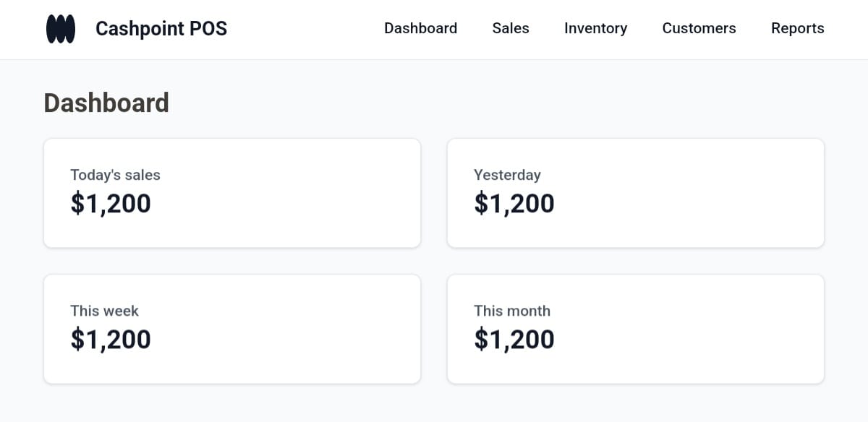868x422 pixels.
Task: Click the $1,200 amount under This month
Action: tap(514, 340)
